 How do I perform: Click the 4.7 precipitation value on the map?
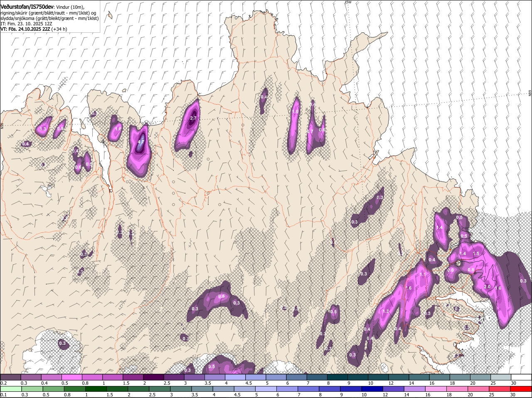141,142
